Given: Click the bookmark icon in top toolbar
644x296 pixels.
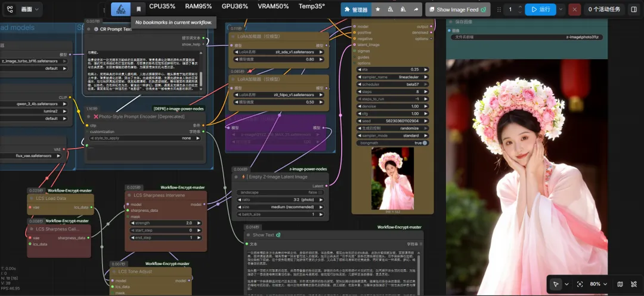Looking at the screenshot, I should coord(138,9).
